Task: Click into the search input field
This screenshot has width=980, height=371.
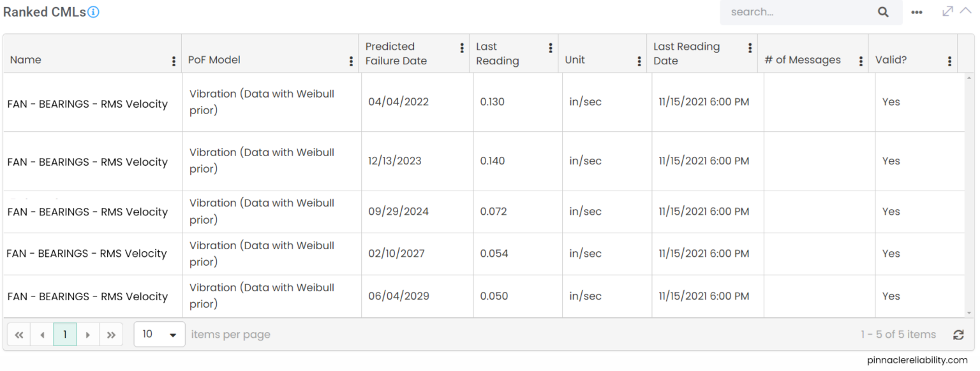Action: pyautogui.click(x=798, y=12)
